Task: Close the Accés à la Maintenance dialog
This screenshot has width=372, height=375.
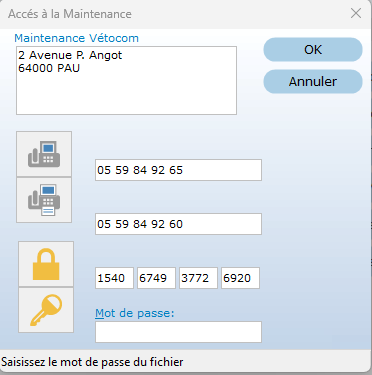Action: (x=356, y=13)
